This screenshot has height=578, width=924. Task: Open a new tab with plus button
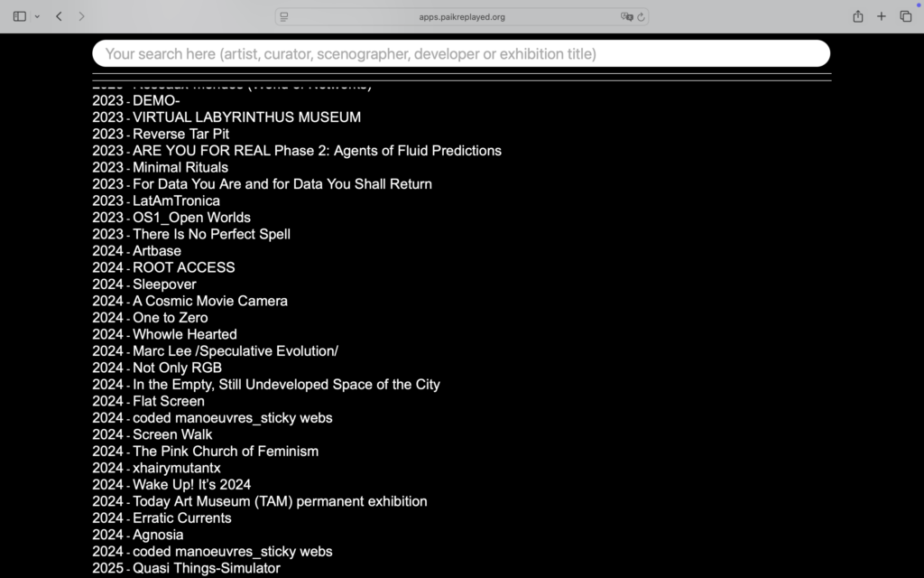tap(882, 16)
